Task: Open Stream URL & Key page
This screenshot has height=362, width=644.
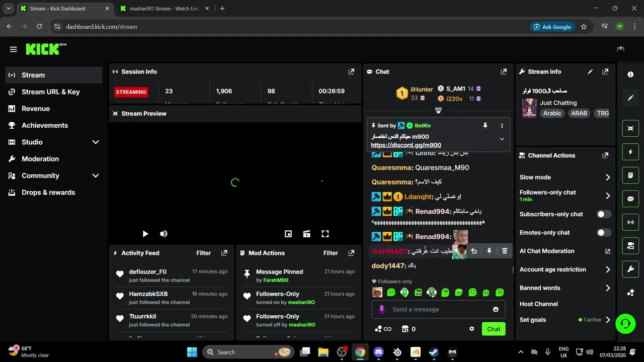Action: click(x=53, y=92)
